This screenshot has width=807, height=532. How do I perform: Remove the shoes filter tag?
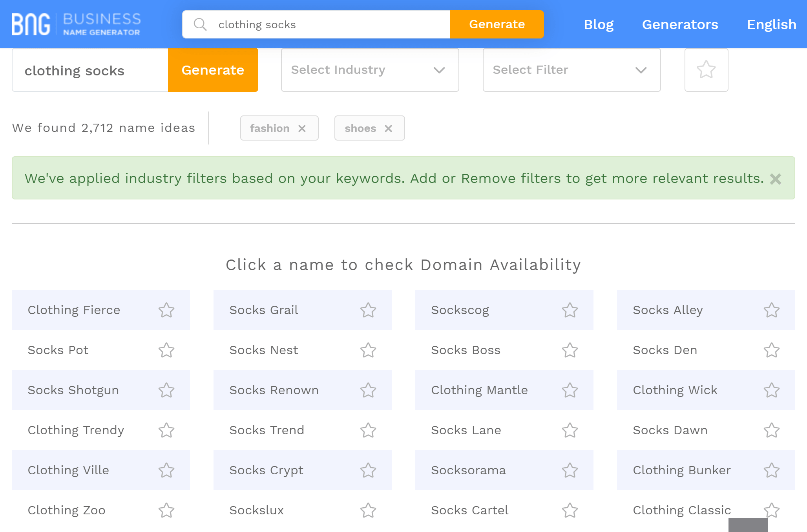389,128
